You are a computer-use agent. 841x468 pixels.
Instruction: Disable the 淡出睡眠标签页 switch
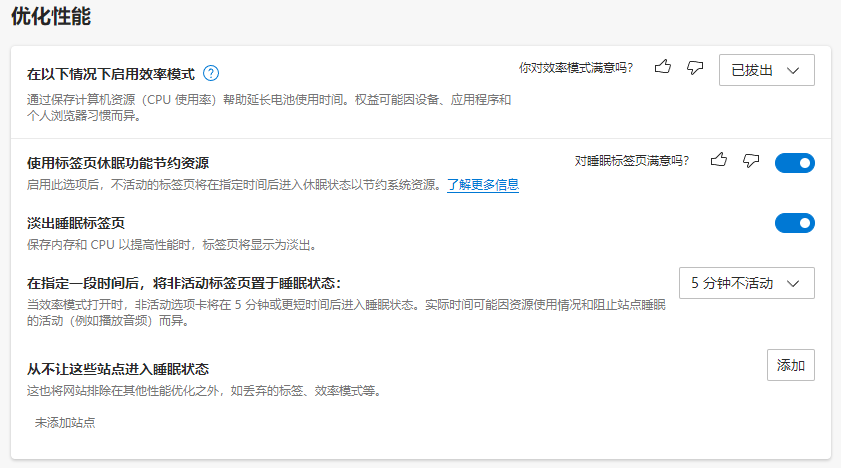(794, 222)
